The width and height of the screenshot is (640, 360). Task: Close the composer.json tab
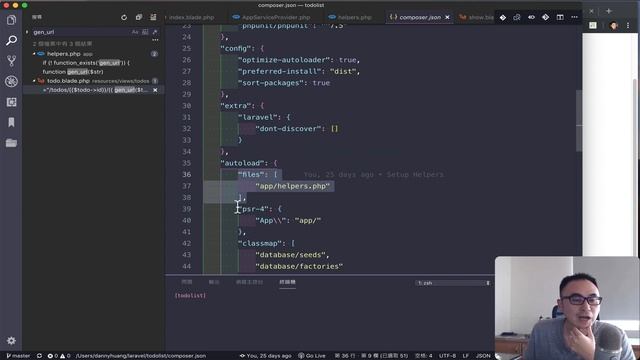pyautogui.click(x=447, y=17)
